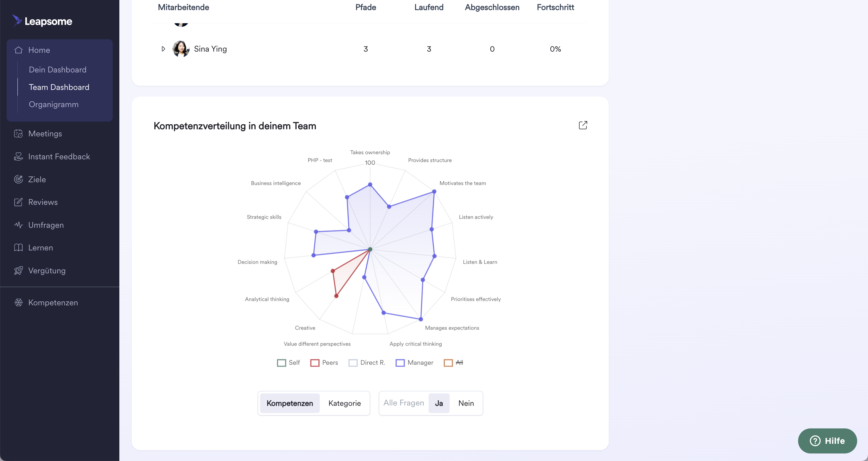Click the 0% progress value
Viewport: 868px width, 461px height.
coord(555,49)
